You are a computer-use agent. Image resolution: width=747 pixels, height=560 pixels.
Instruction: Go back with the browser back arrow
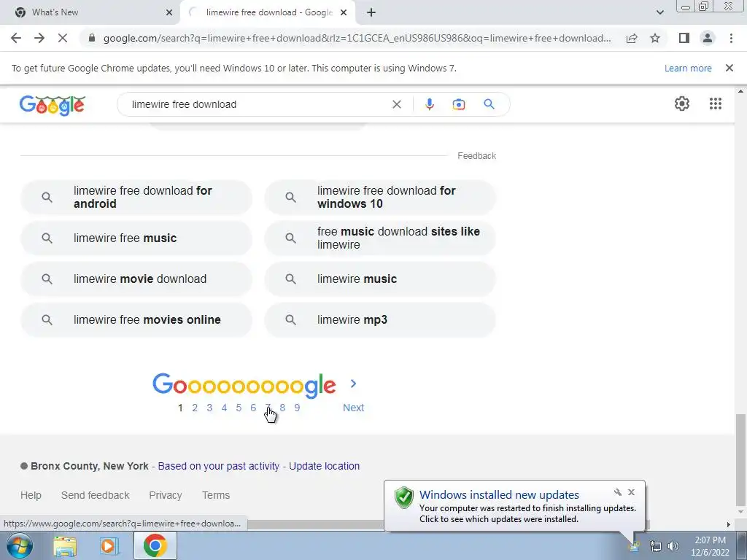(16, 38)
